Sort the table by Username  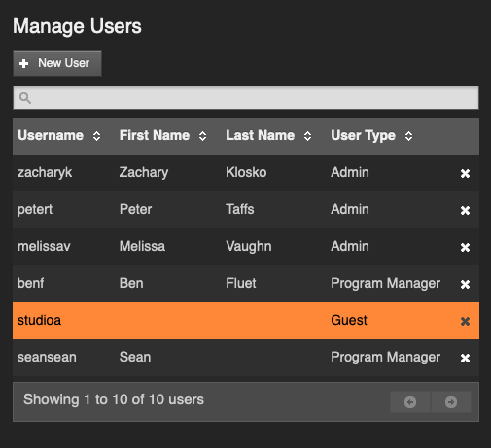point(96,136)
